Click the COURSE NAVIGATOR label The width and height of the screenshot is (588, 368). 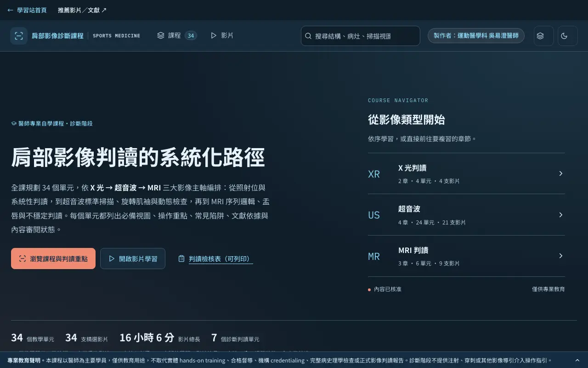click(x=398, y=100)
